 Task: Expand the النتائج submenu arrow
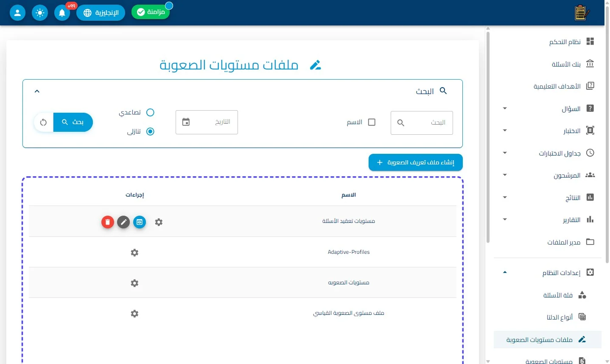(505, 197)
